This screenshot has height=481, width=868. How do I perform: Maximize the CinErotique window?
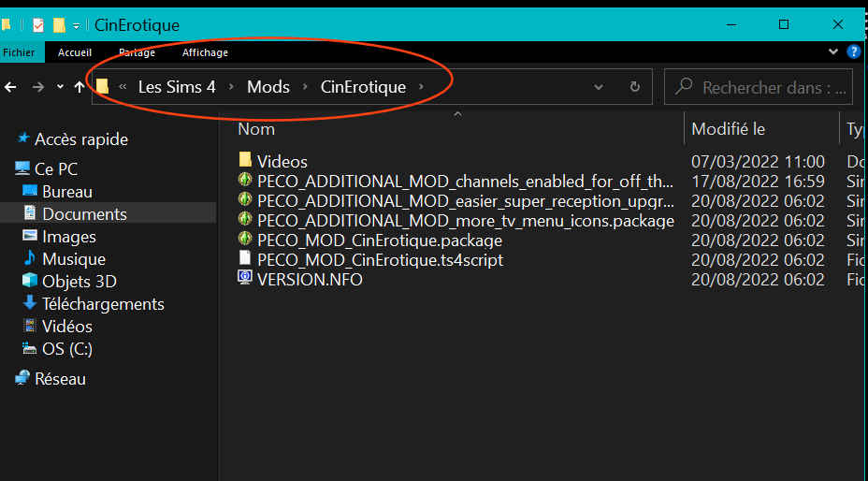coord(784,24)
